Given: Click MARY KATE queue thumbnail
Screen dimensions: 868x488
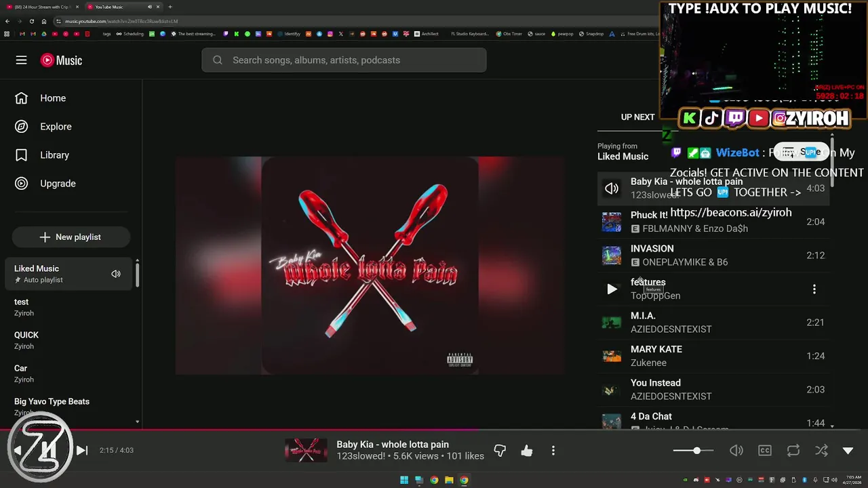Looking at the screenshot, I should click(x=612, y=357).
